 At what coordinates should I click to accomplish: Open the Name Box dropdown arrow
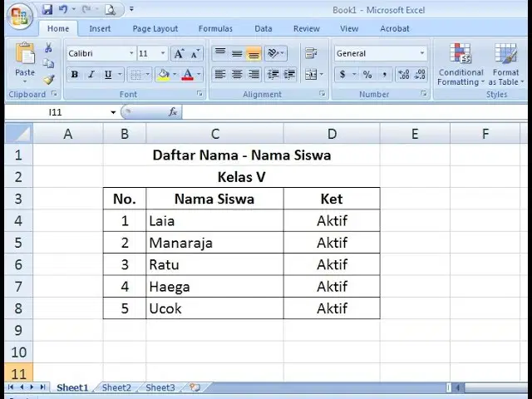pyautogui.click(x=113, y=112)
